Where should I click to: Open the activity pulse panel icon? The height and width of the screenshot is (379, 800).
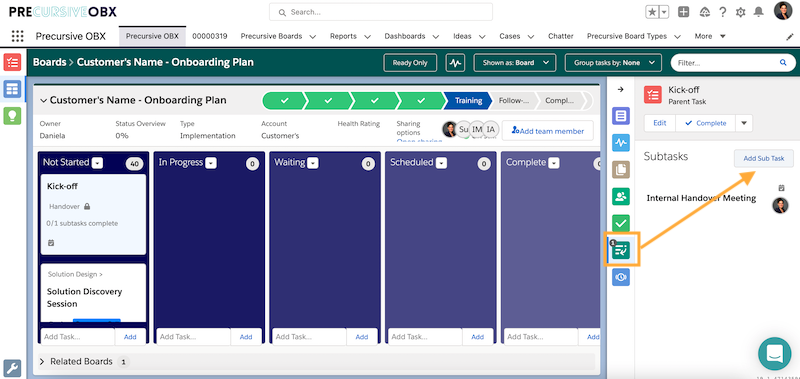[621, 143]
